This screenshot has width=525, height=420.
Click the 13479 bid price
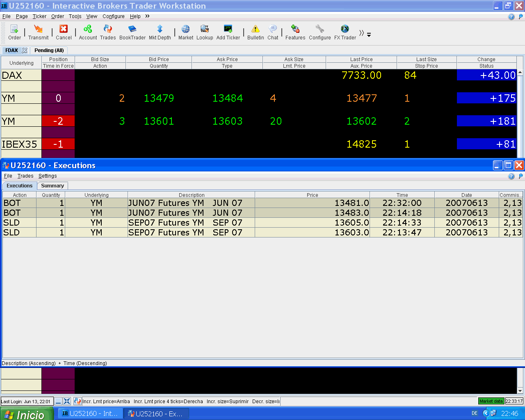[159, 98]
